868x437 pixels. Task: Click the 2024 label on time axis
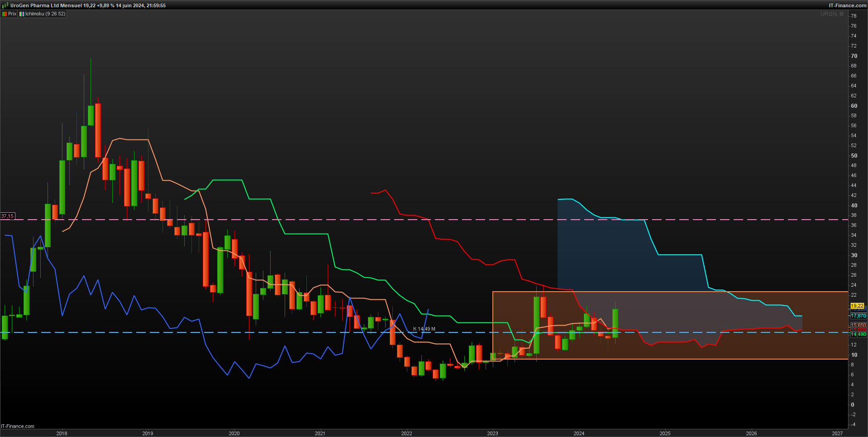point(579,433)
